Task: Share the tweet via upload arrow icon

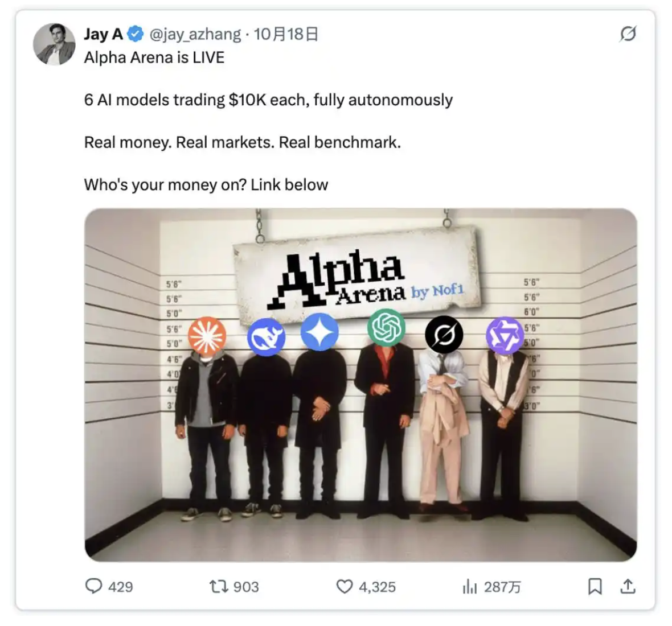Action: tap(628, 586)
